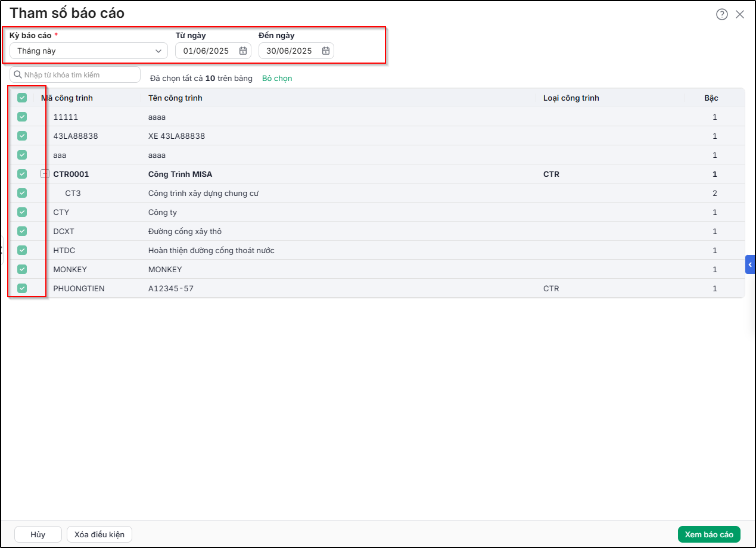Open the help question mark icon

[x=721, y=14]
